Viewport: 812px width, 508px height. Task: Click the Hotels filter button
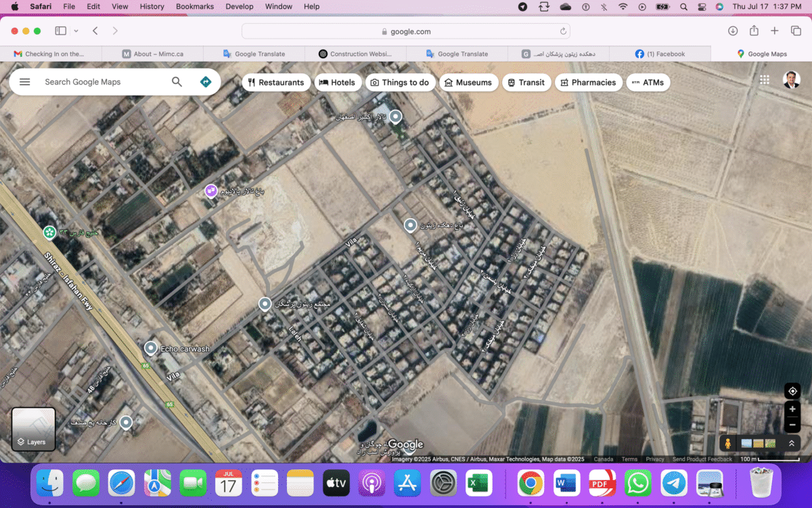point(337,83)
